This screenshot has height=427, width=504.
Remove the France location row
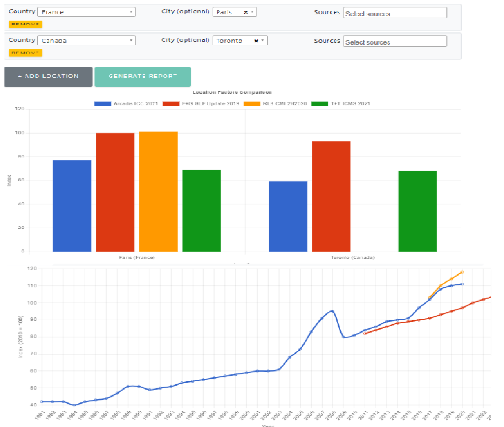pyautogui.click(x=26, y=24)
